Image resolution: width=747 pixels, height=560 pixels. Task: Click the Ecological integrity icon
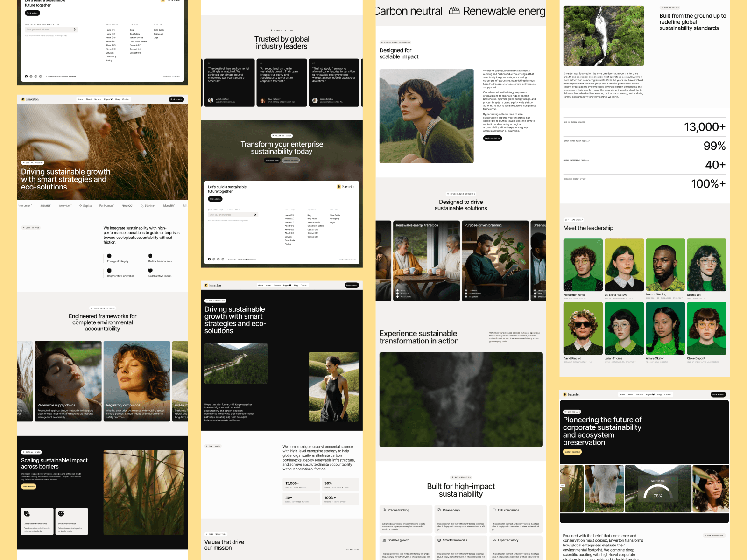[109, 256]
